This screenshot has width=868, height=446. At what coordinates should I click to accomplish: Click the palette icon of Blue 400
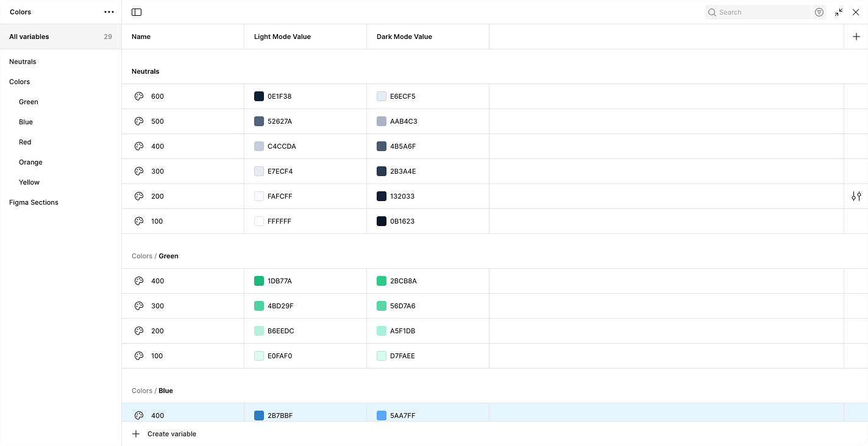[x=139, y=416]
